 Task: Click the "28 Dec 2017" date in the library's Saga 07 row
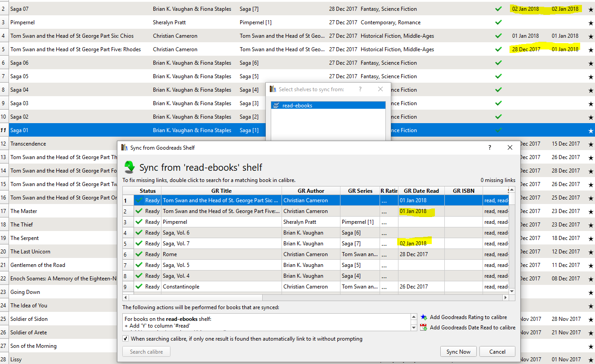point(343,9)
